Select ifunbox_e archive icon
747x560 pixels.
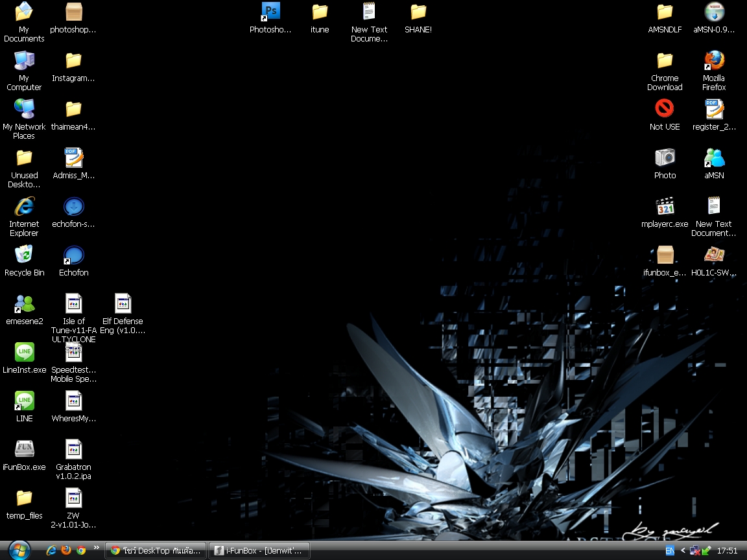tap(665, 255)
